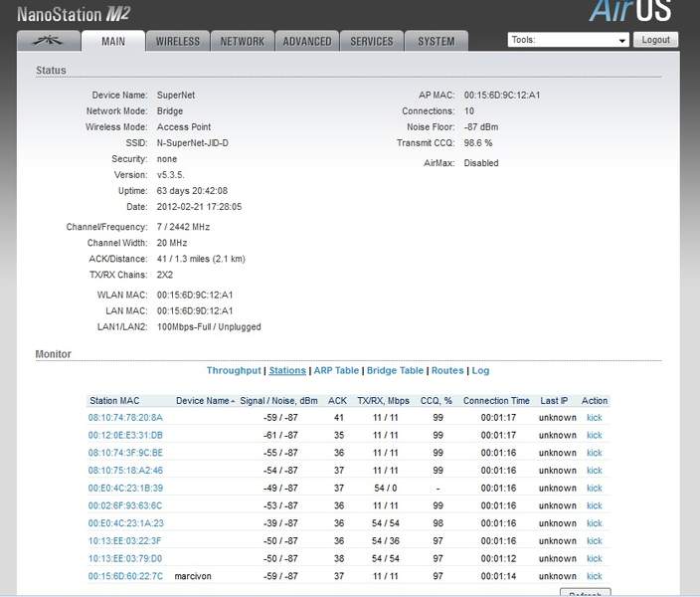Open the Routes monitor link
The height and width of the screenshot is (597, 700).
pyautogui.click(x=447, y=370)
